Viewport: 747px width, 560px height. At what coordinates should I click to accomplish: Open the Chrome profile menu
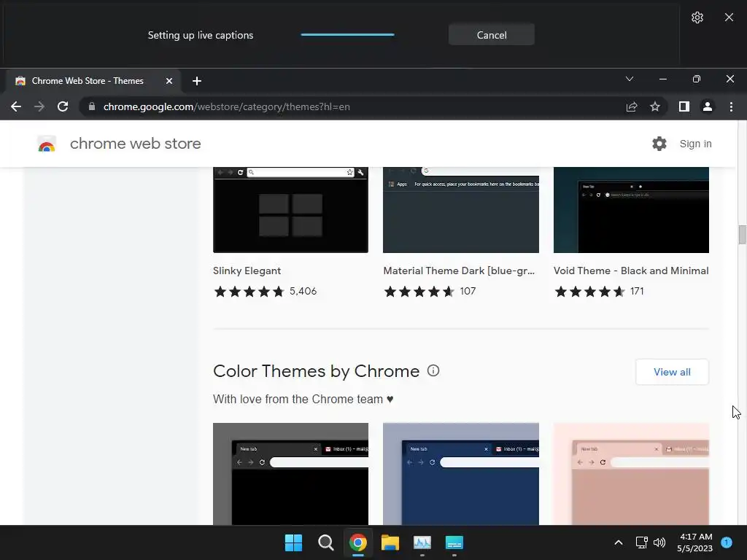click(x=708, y=106)
